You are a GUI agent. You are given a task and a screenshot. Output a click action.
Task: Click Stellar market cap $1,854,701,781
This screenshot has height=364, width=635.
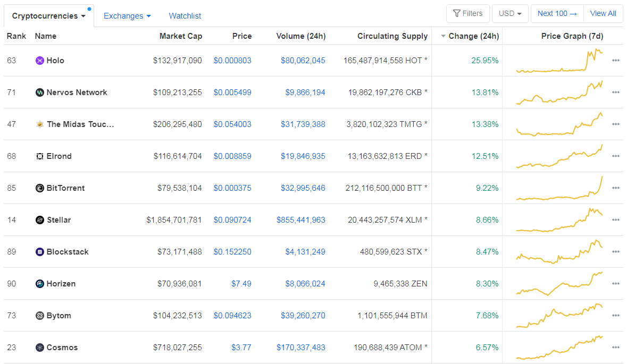[x=174, y=220]
